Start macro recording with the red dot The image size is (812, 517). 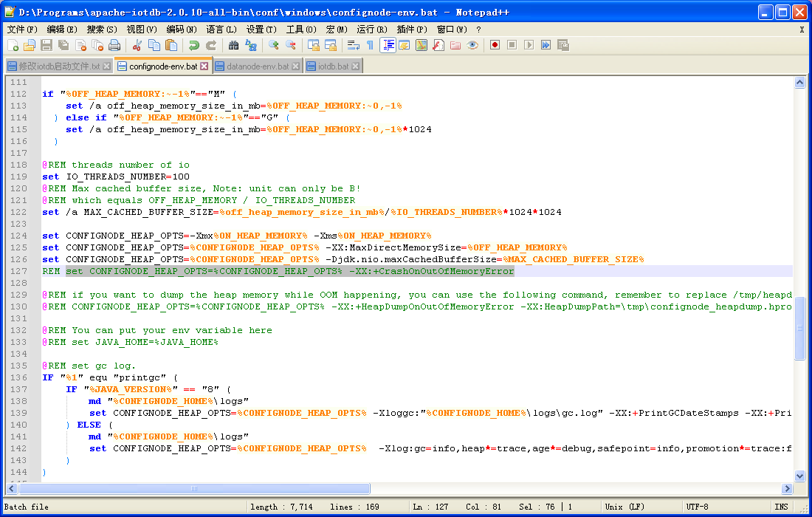tap(495, 46)
